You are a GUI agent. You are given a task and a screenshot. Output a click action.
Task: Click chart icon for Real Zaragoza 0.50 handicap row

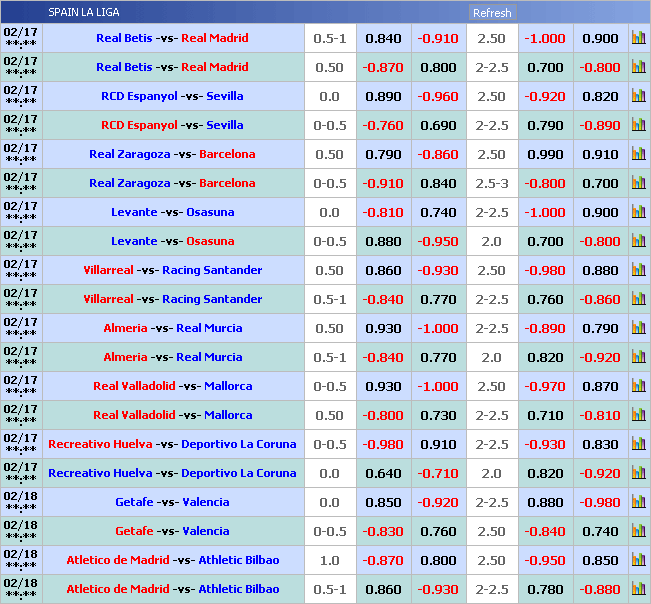pyautogui.click(x=638, y=155)
